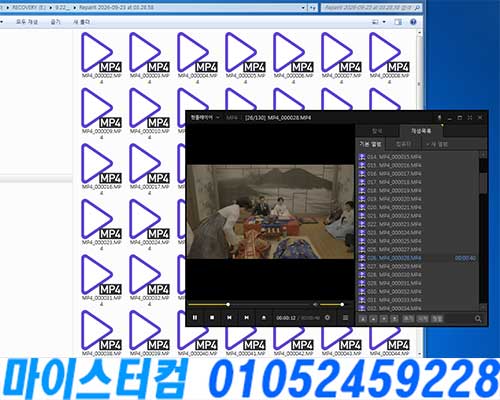
Task: Open Explorer help question mark icon
Action: coord(413,22)
